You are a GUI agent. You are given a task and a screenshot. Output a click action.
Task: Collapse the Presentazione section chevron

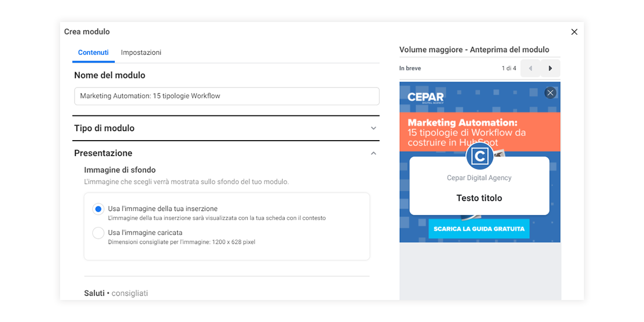tap(374, 153)
